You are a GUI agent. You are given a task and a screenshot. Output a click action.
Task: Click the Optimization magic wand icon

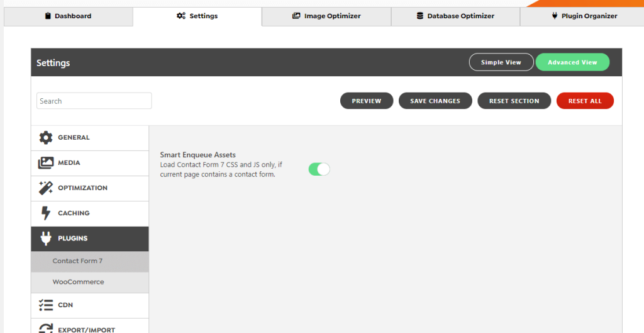click(x=45, y=188)
